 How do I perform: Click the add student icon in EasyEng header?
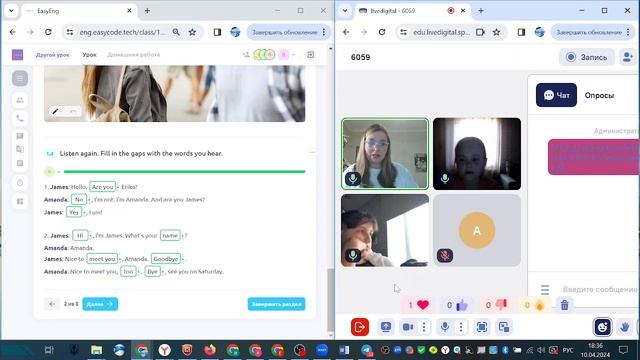pyautogui.click(x=246, y=55)
